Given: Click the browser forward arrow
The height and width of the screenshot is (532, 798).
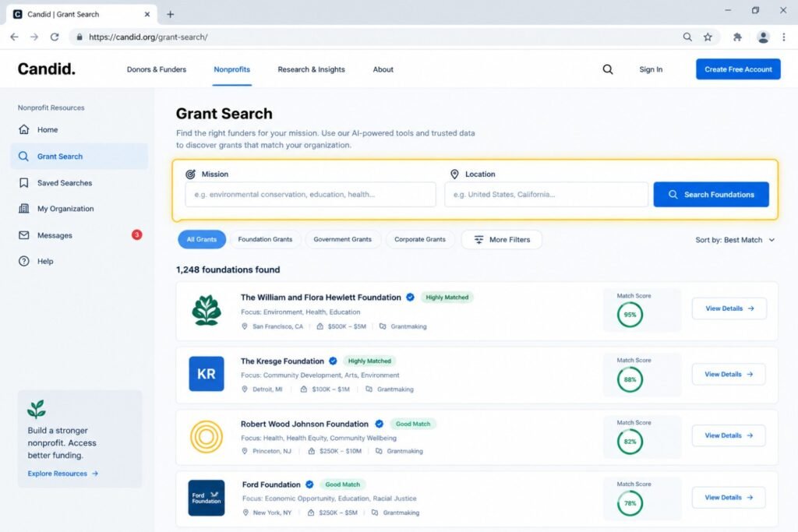Looking at the screenshot, I should coord(34,37).
